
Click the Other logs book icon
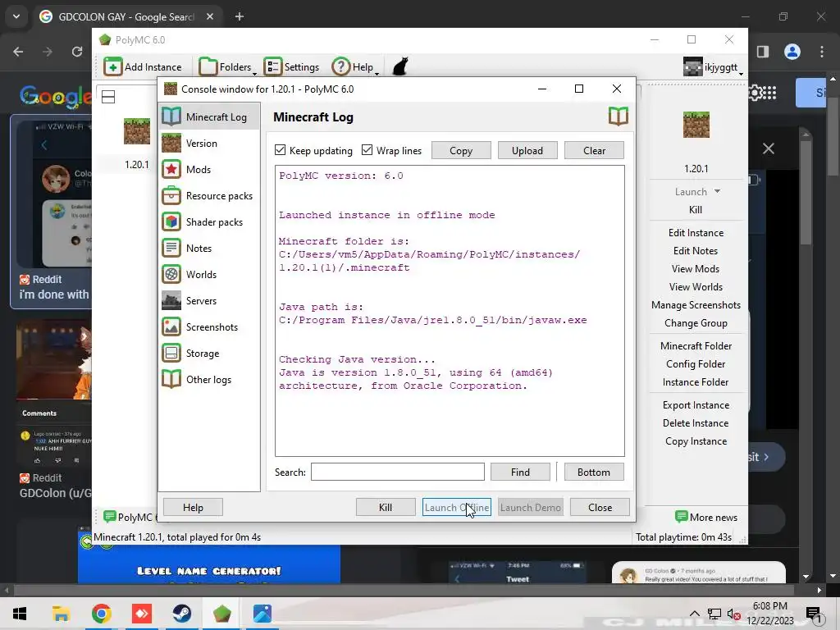point(171,379)
